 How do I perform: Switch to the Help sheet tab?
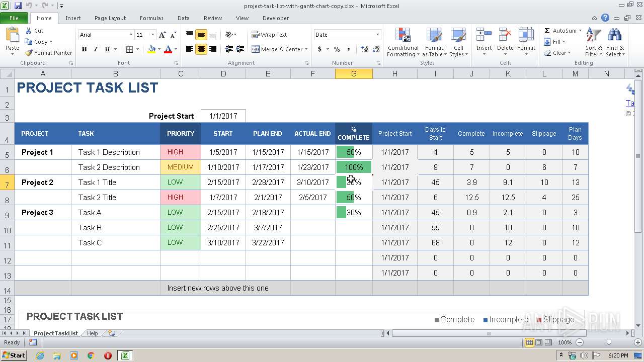tap(93, 333)
